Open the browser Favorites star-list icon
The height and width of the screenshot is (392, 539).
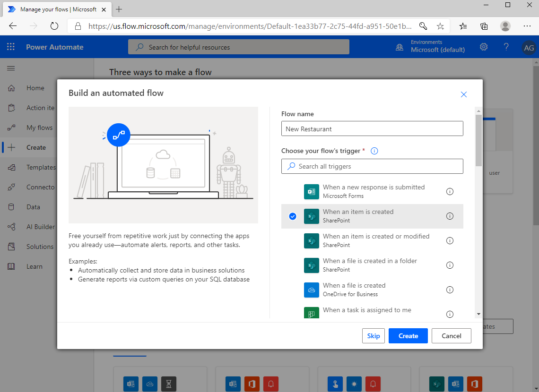[x=463, y=26]
